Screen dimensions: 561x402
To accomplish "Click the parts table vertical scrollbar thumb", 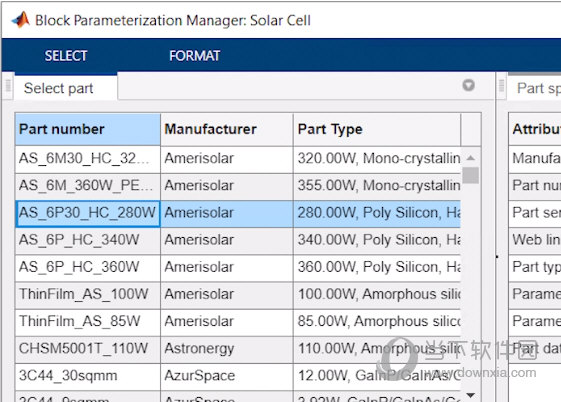I will coord(470,175).
